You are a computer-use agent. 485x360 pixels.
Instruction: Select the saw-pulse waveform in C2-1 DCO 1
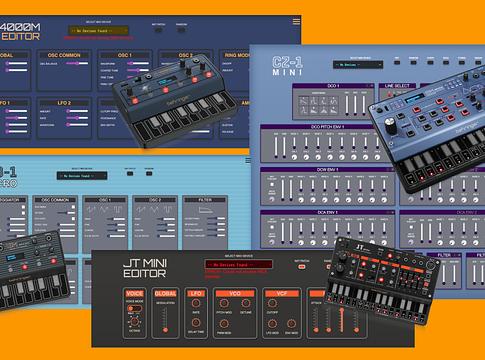click(303, 110)
